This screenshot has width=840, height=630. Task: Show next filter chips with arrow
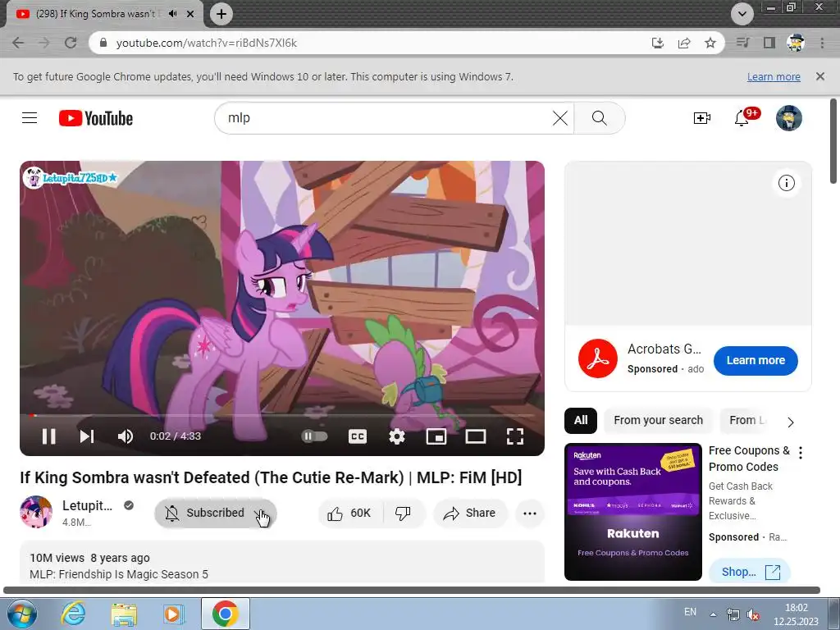[791, 422]
